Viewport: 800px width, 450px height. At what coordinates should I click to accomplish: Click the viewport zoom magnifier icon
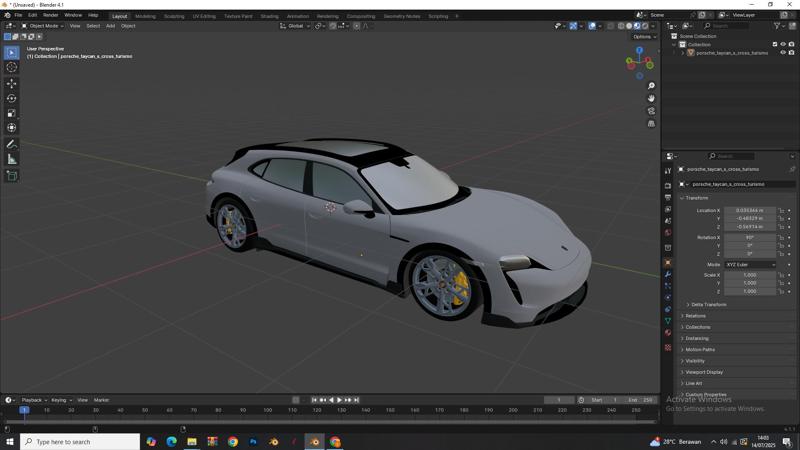[651, 86]
